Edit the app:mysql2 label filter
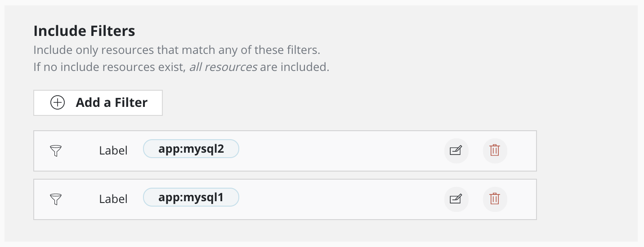 point(456,150)
